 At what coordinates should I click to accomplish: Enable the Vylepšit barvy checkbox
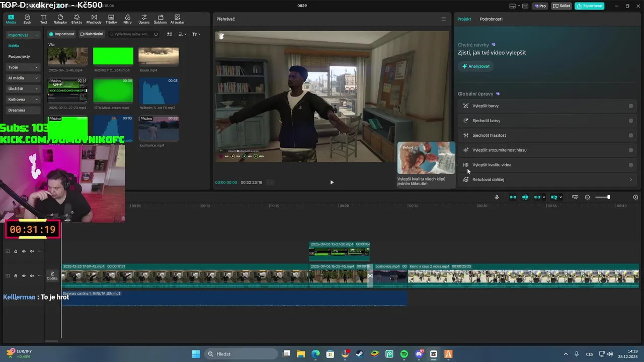(631, 106)
